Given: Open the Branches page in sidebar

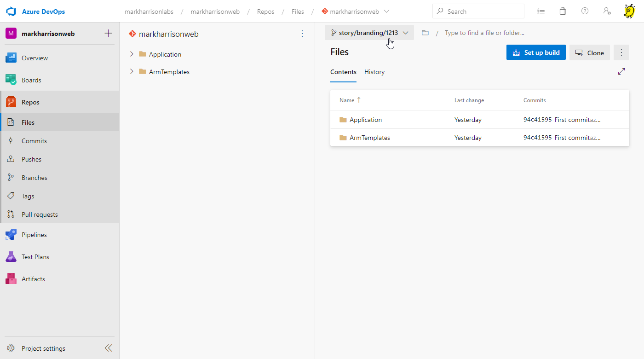Looking at the screenshot, I should coord(34,178).
